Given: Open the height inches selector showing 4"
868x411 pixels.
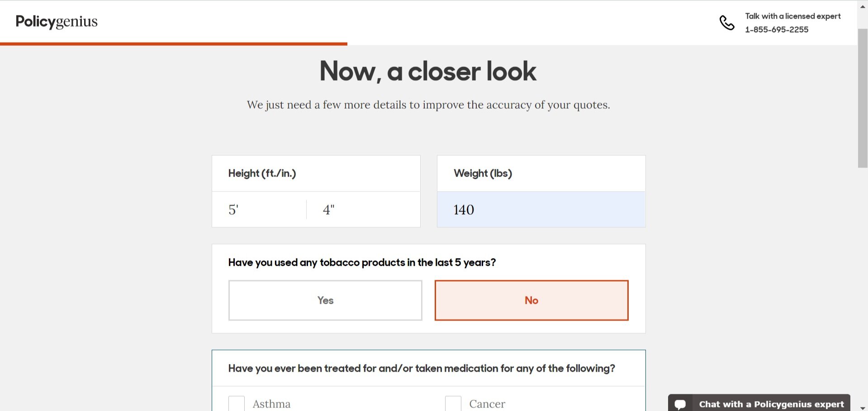Looking at the screenshot, I should click(364, 210).
